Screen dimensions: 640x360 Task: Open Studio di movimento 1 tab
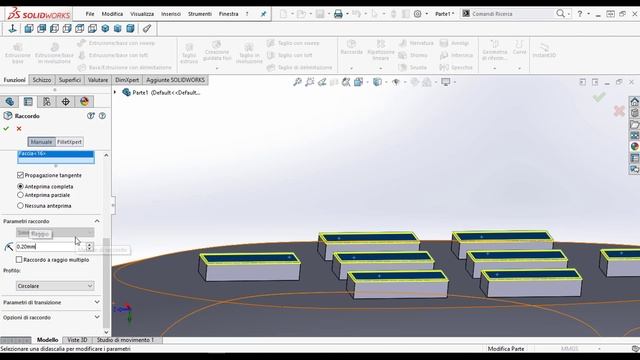125,340
